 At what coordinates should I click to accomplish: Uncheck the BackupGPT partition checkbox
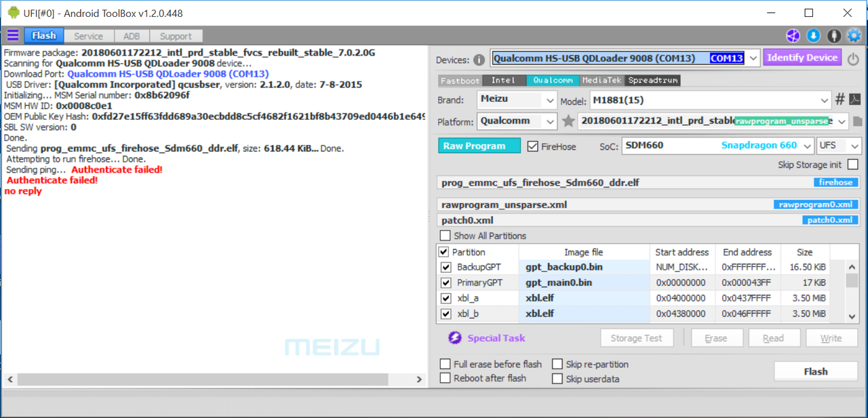(446, 267)
